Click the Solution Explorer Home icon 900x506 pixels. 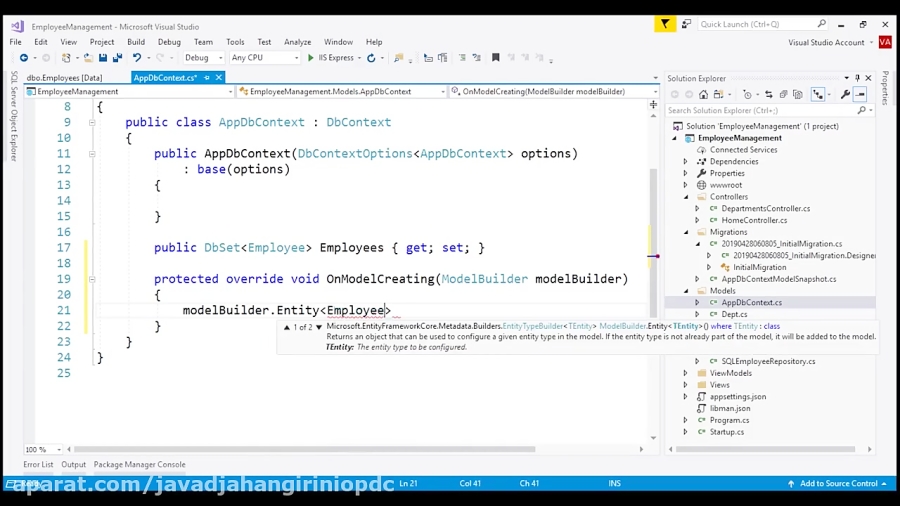[703, 95]
